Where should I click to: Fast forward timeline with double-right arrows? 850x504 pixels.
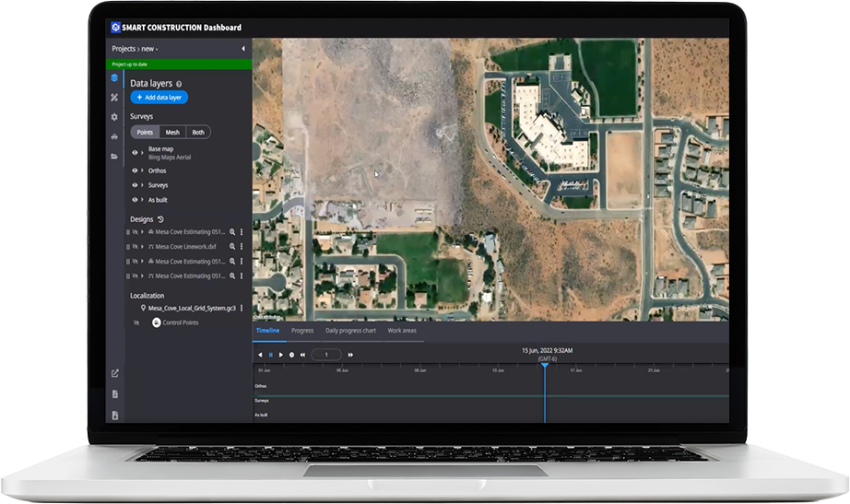pos(350,355)
